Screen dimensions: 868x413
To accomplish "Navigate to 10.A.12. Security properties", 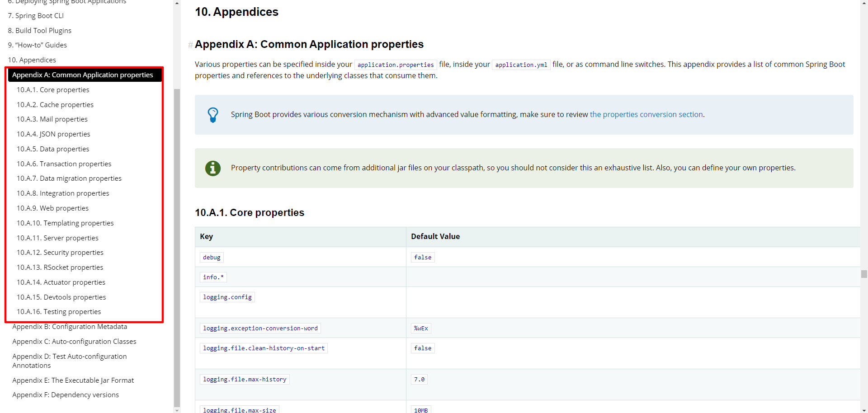I will [x=60, y=253].
